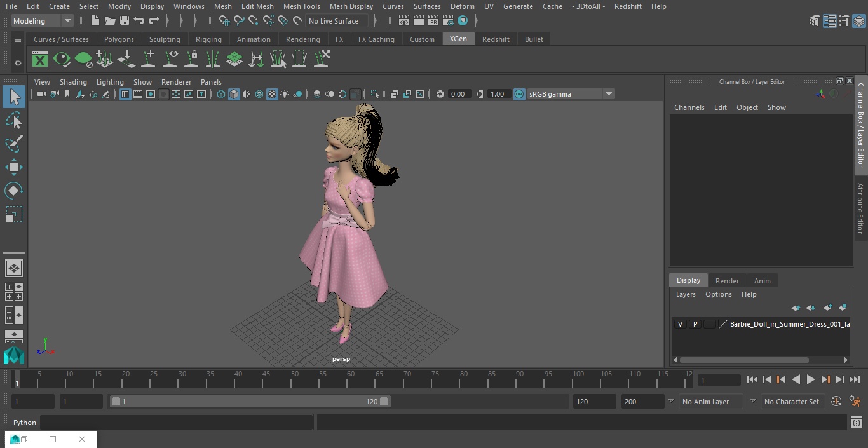
Task: Click the go to end button
Action: click(x=855, y=379)
